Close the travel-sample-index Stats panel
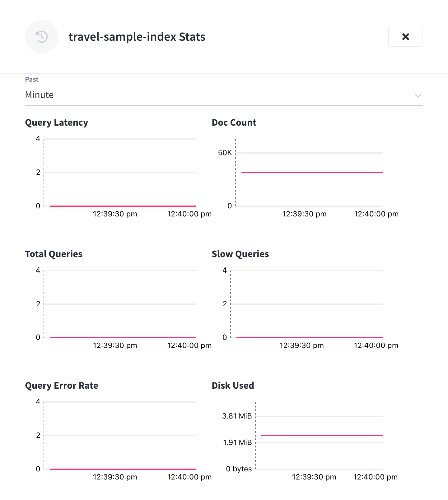Viewport: 448px width, 500px height. (x=405, y=37)
